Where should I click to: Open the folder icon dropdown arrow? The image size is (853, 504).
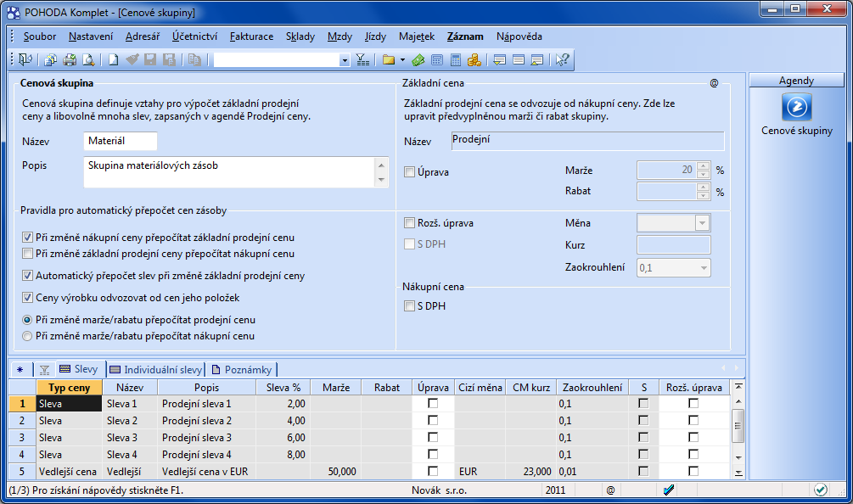point(402,59)
